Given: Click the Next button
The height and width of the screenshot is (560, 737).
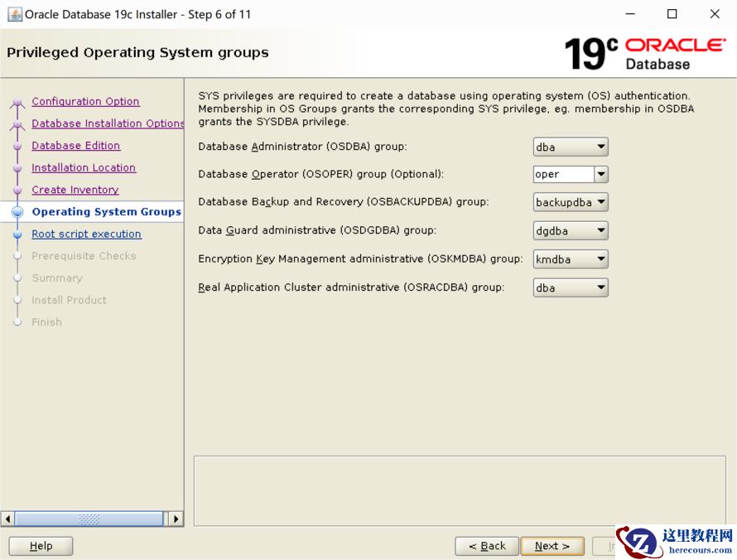Looking at the screenshot, I should pos(552,546).
